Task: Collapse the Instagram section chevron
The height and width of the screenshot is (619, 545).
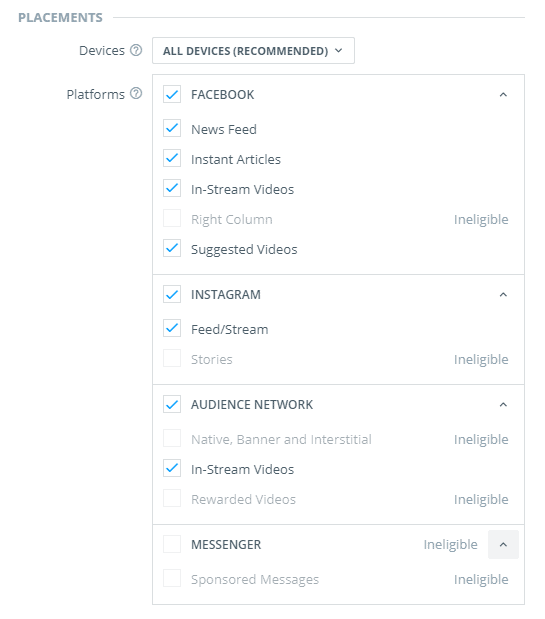Action: point(503,294)
